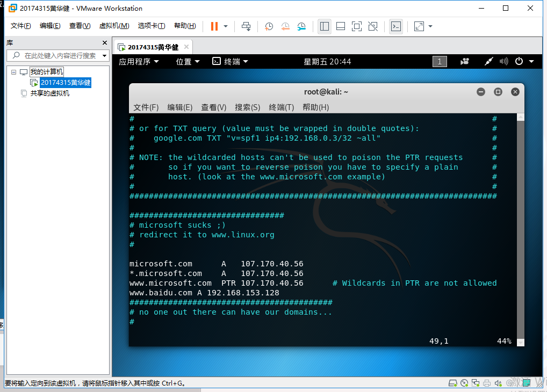
Task: Click the terminal scrollbar up arrow
Action: [521, 117]
